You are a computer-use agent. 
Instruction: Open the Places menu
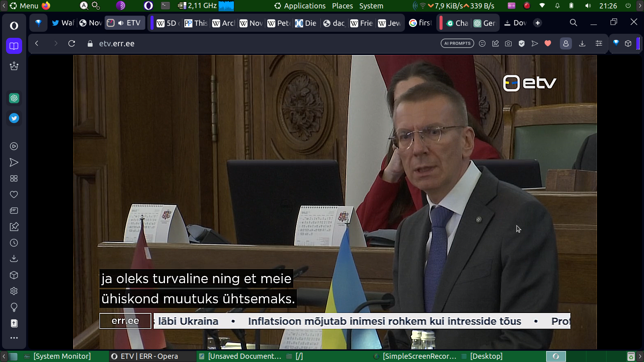click(x=342, y=6)
